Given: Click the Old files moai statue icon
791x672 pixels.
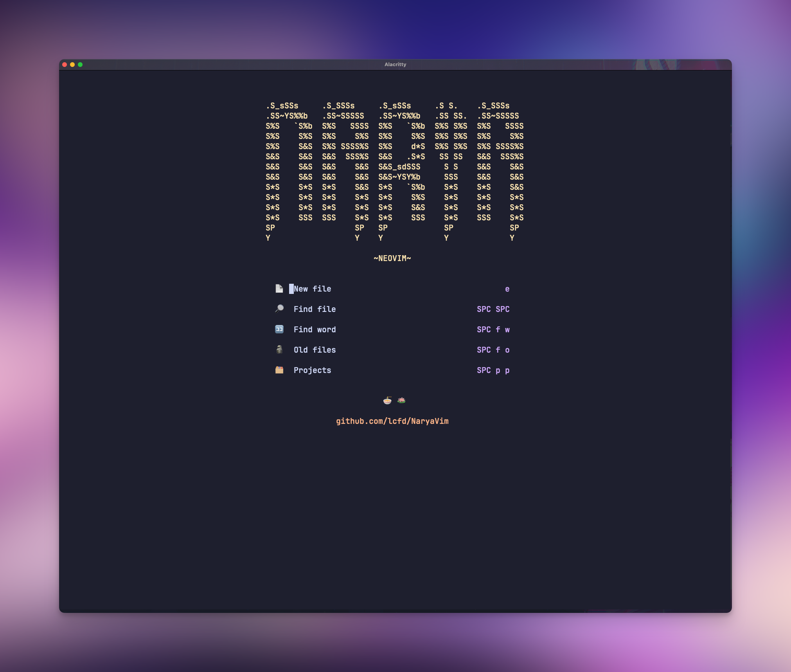Looking at the screenshot, I should [279, 350].
